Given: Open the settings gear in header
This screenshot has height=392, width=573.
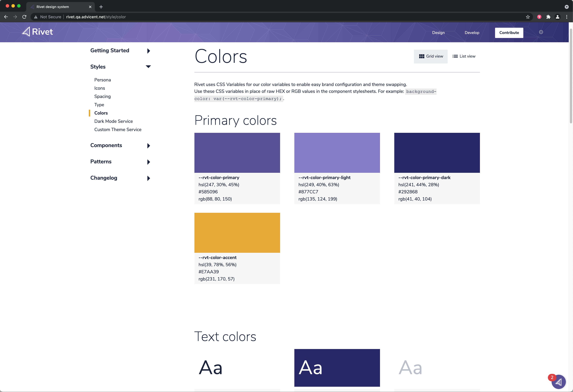Looking at the screenshot, I should click(x=541, y=32).
